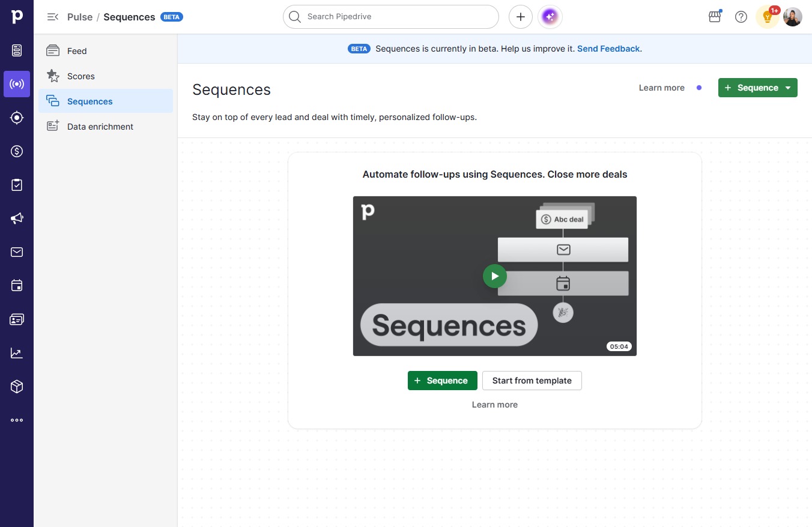The width and height of the screenshot is (812, 527).
Task: Open More three-dots menu
Action: click(17, 420)
